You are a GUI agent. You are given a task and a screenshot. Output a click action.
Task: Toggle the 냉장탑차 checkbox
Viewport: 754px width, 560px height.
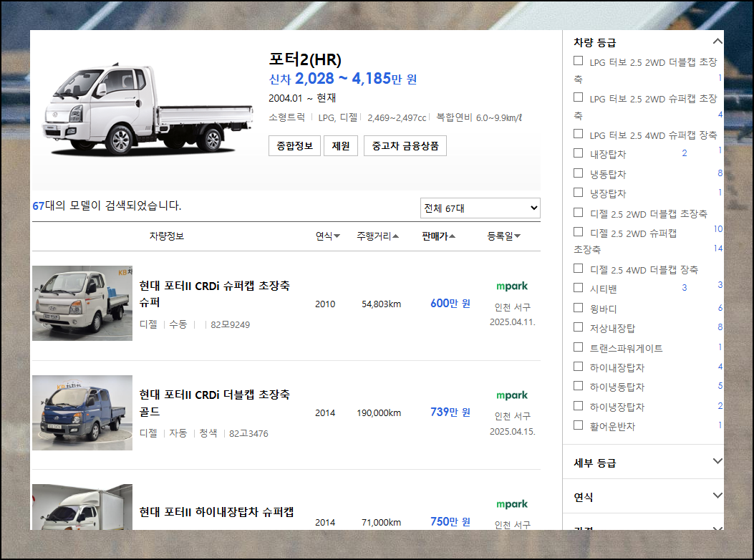(x=579, y=193)
